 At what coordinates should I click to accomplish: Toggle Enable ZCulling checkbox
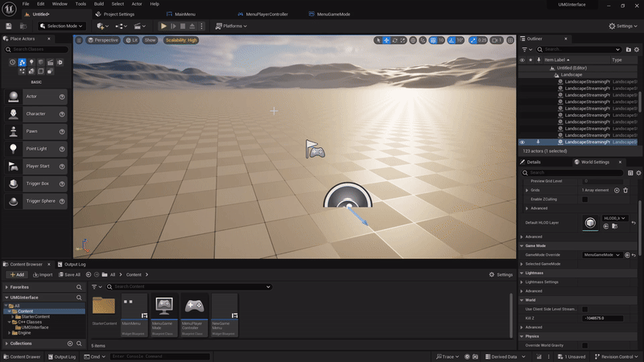tap(585, 200)
